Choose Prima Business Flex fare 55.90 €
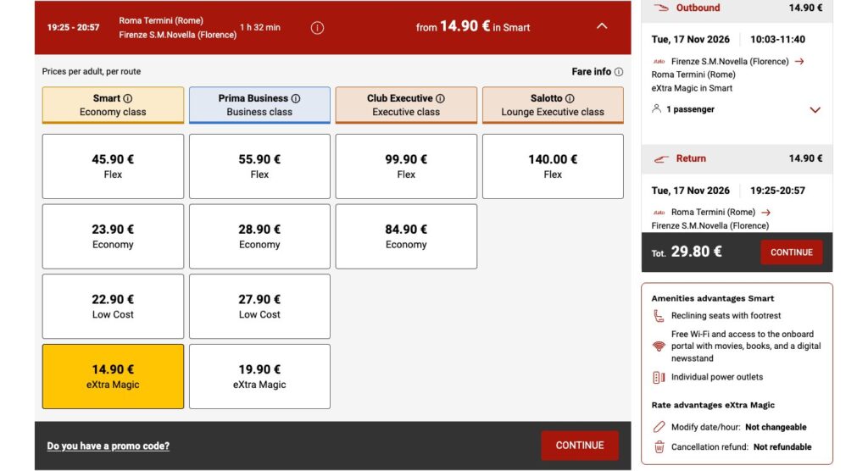The image size is (868, 471). (x=259, y=166)
